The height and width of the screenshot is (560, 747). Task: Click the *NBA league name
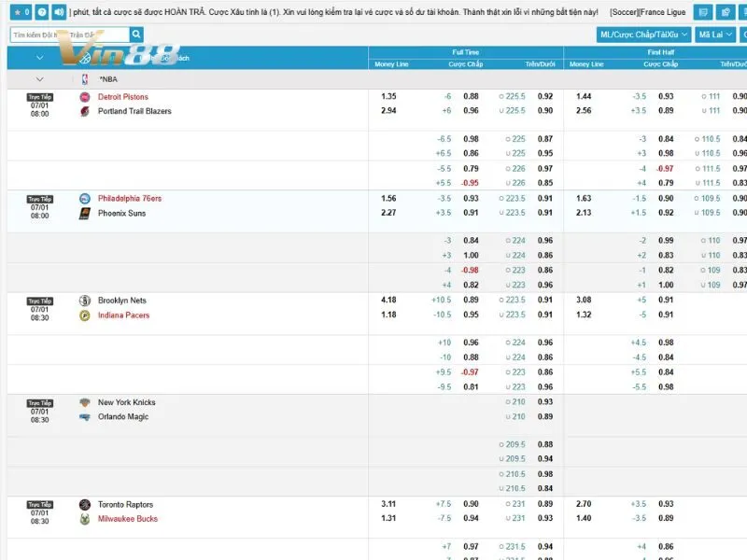[x=108, y=79]
